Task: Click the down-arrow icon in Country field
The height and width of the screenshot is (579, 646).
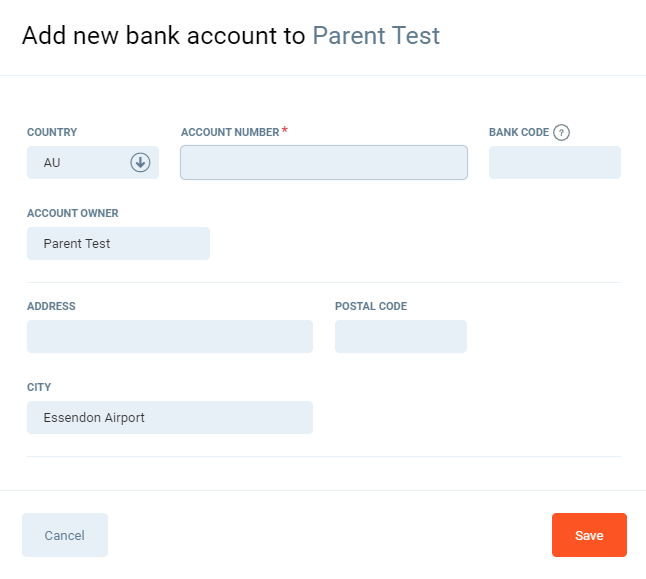Action: [x=140, y=162]
